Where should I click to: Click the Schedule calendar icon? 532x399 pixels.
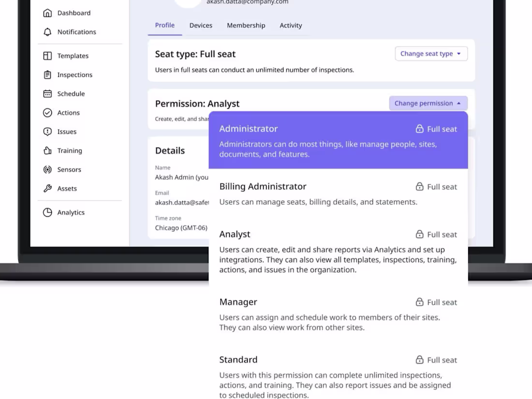pos(47,93)
